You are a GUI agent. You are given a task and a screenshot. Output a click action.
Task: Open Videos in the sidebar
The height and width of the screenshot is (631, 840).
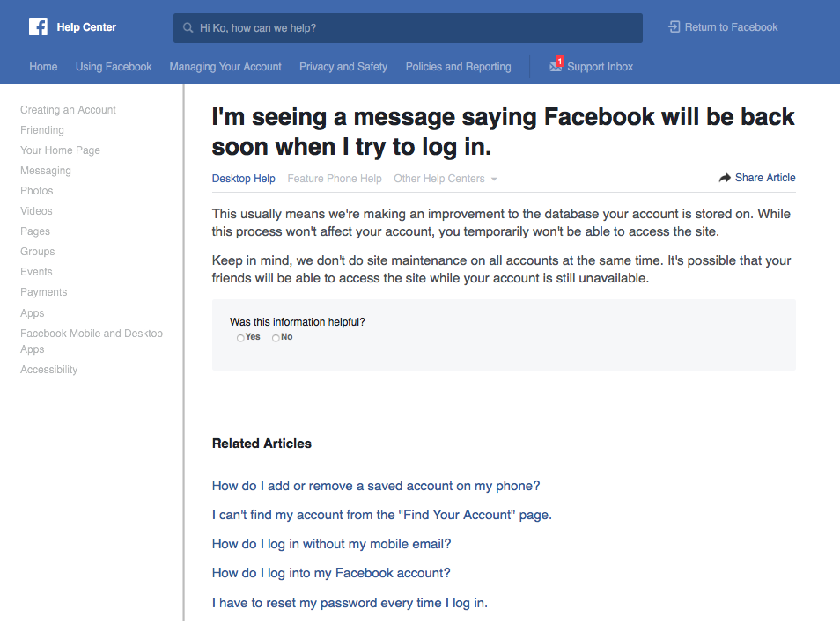point(36,211)
